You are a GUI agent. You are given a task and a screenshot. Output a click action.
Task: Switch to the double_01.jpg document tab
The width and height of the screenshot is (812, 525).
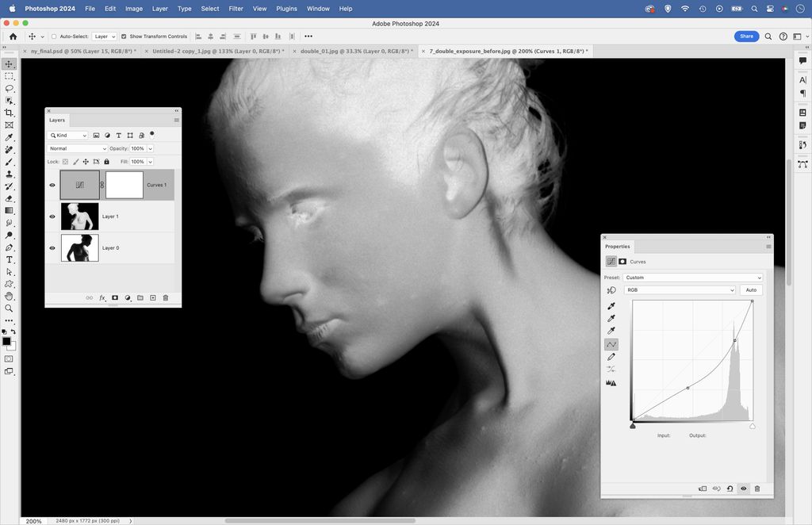[354, 51]
